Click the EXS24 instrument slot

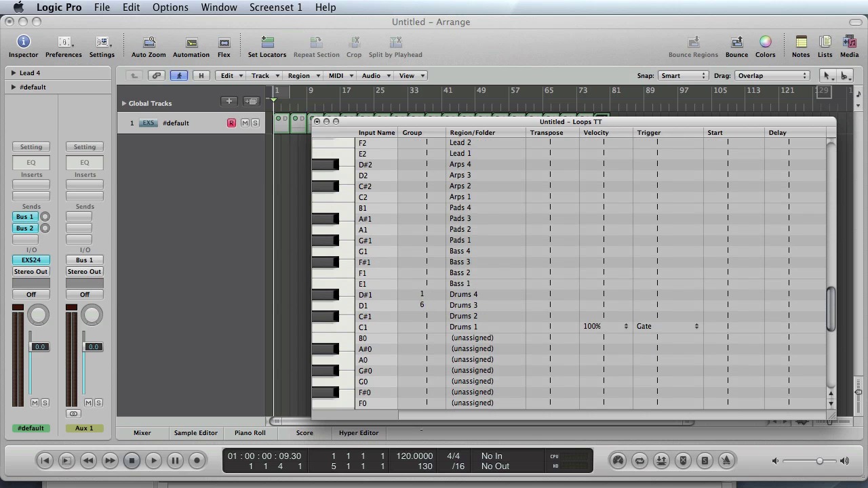[31, 260]
